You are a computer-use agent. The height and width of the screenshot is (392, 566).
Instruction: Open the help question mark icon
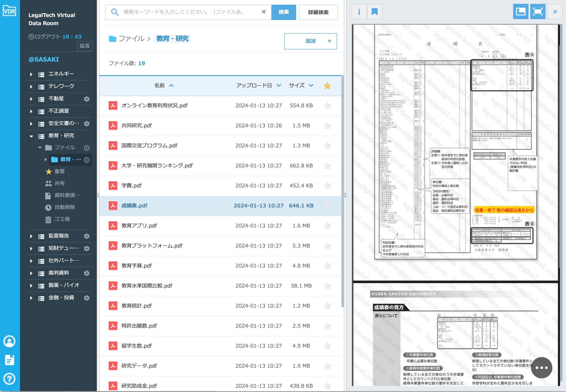click(x=10, y=379)
